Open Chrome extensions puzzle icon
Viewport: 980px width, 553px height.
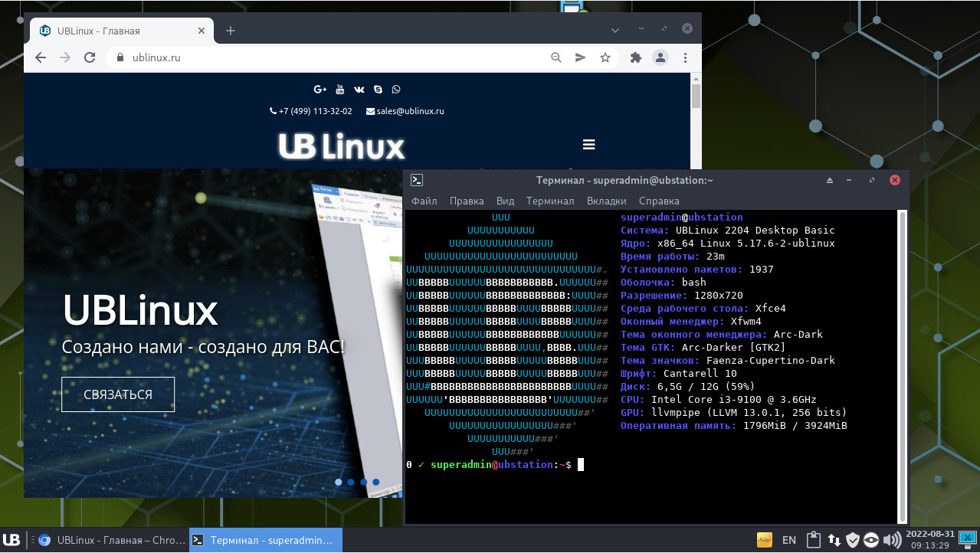635,57
